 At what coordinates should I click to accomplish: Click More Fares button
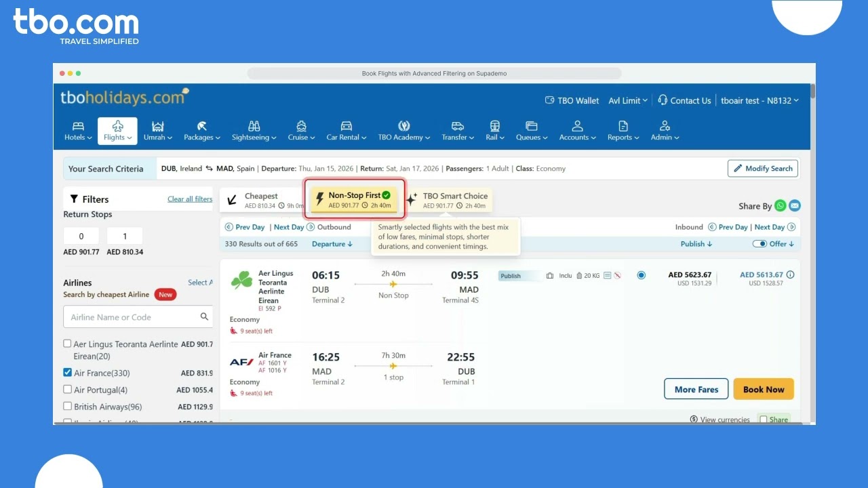pos(696,389)
